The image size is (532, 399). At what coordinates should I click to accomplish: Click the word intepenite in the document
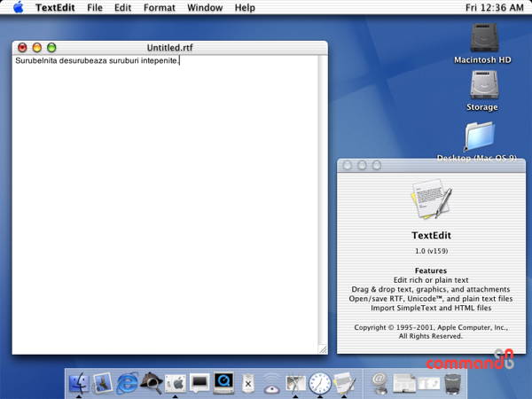coord(159,60)
